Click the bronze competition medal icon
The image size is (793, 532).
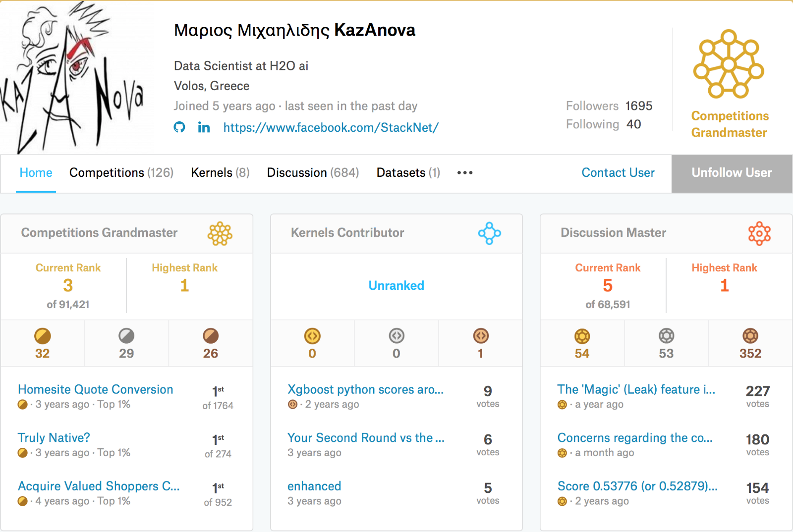(211, 336)
